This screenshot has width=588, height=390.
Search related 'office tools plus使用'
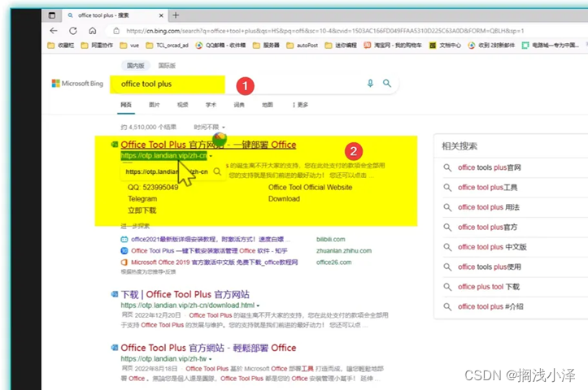pyautogui.click(x=489, y=266)
